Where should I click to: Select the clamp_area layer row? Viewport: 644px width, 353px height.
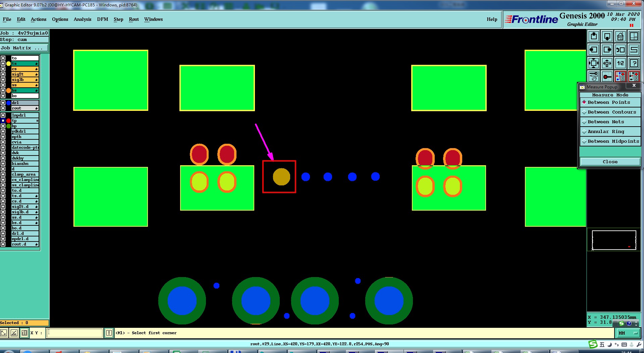click(x=25, y=174)
